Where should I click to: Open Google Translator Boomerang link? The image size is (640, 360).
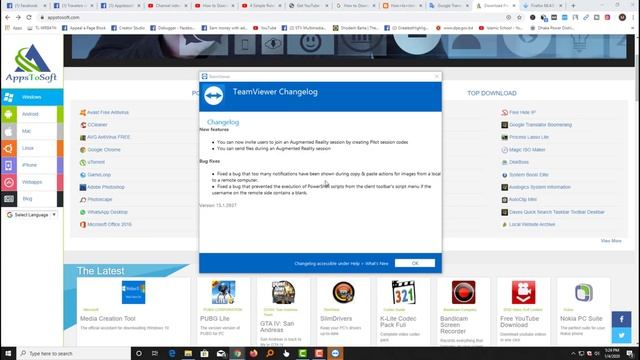tap(540, 125)
